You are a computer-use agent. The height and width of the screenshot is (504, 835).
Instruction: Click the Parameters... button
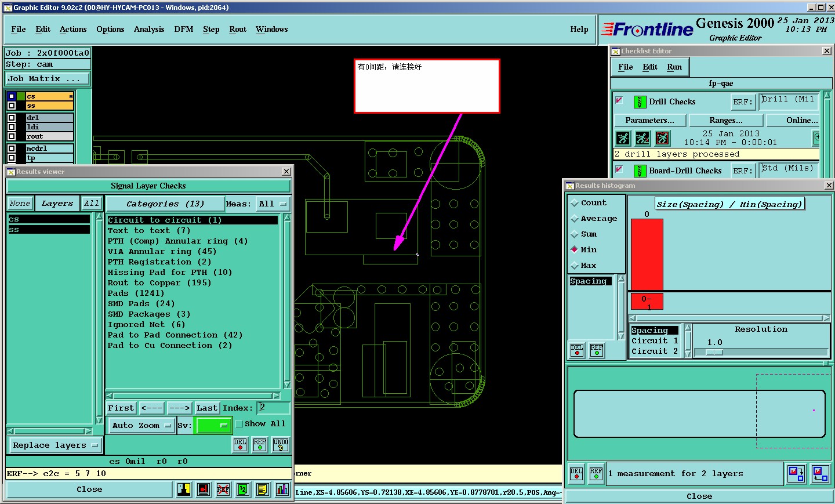(x=649, y=120)
